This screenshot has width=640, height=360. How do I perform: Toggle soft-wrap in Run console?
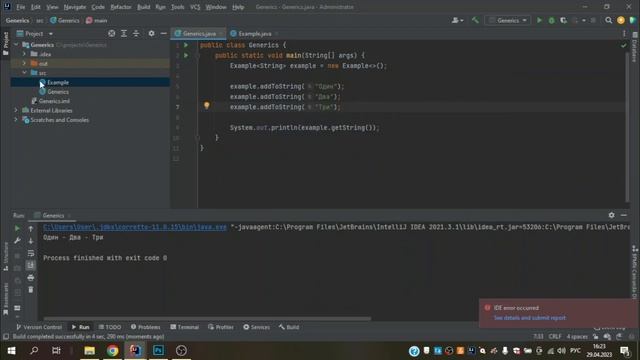pyautogui.click(x=31, y=253)
